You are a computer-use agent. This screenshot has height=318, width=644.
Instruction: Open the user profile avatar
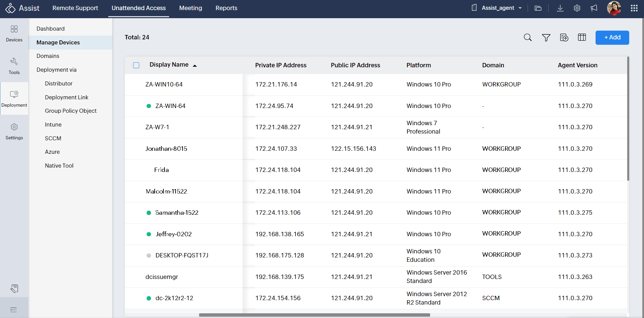(x=614, y=8)
